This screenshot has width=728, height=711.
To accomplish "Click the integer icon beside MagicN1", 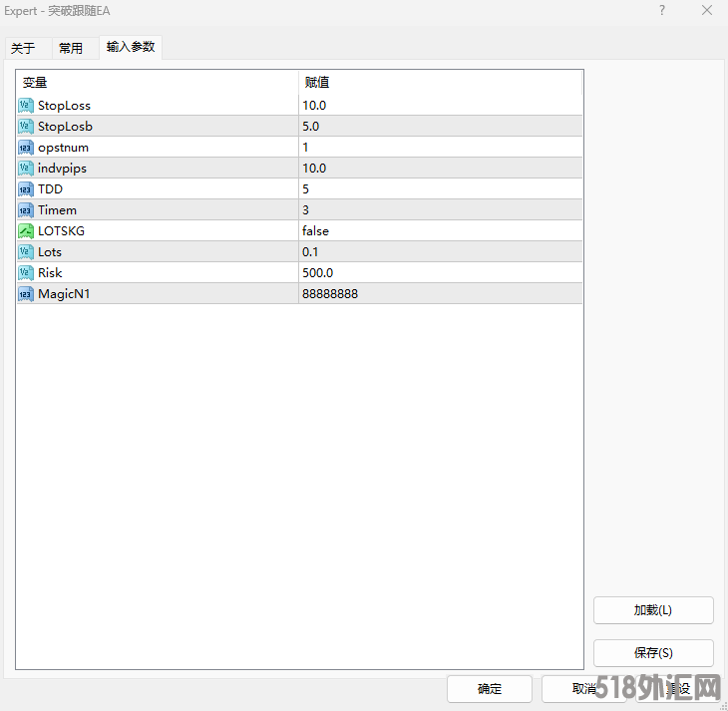I will [x=26, y=294].
